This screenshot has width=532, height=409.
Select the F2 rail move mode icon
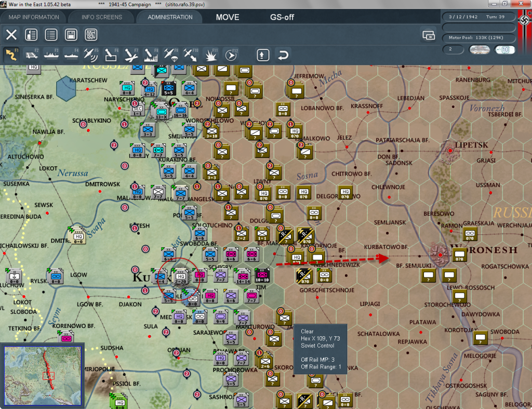pos(32,55)
